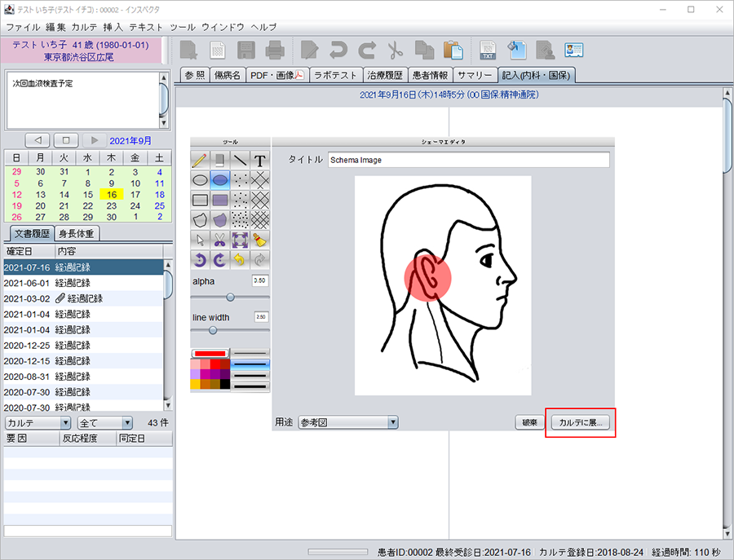This screenshot has height=560, width=734.
Task: Select the text tool
Action: pyautogui.click(x=260, y=160)
